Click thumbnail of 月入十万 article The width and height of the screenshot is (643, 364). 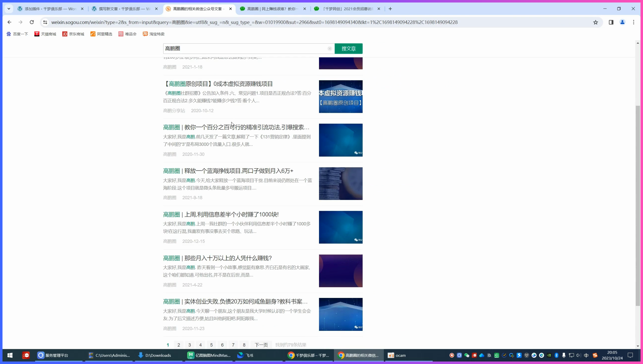tap(341, 271)
